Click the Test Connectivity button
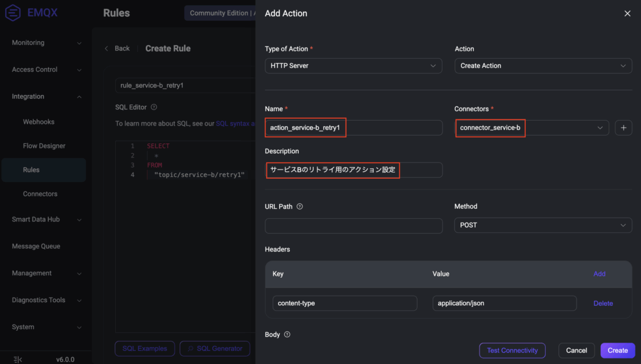This screenshot has height=364, width=641. click(512, 350)
